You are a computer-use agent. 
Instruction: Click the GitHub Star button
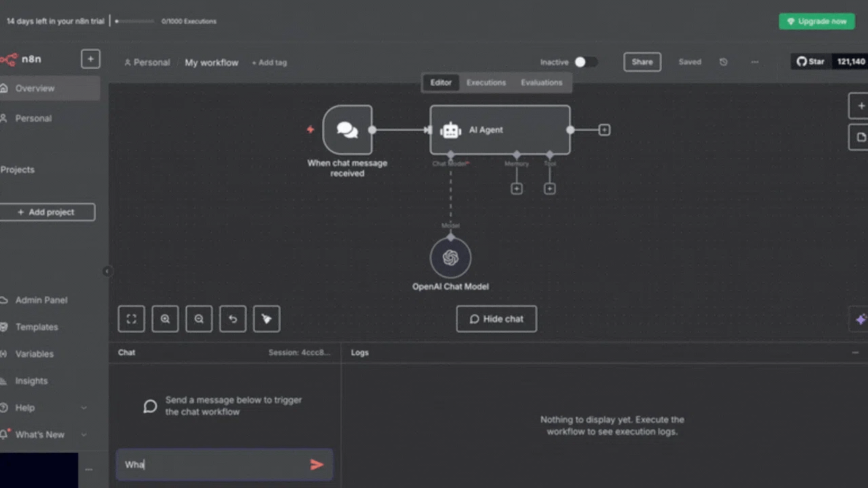(x=811, y=62)
